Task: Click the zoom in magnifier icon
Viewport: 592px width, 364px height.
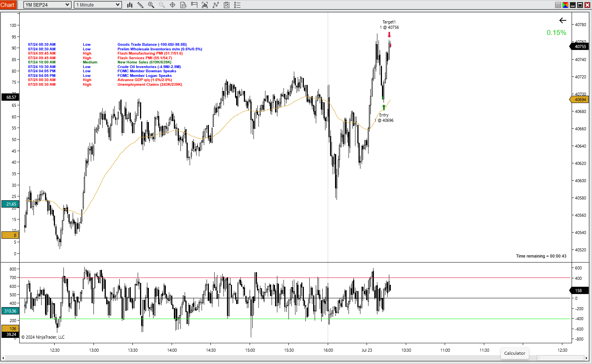Action: click(x=151, y=5)
